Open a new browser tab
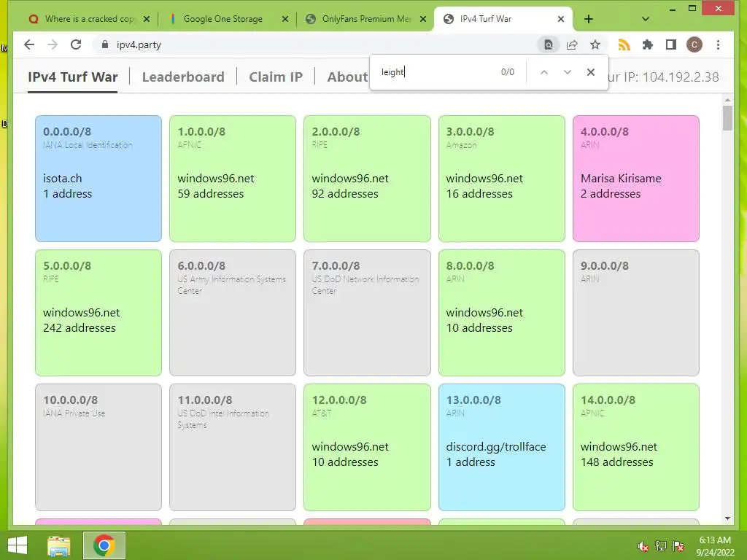The height and width of the screenshot is (560, 747). point(589,19)
